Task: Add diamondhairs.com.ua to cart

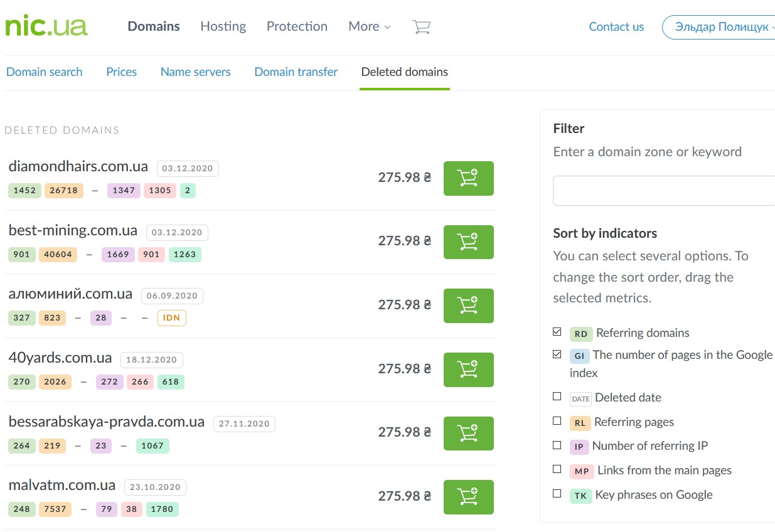Action: pos(468,178)
